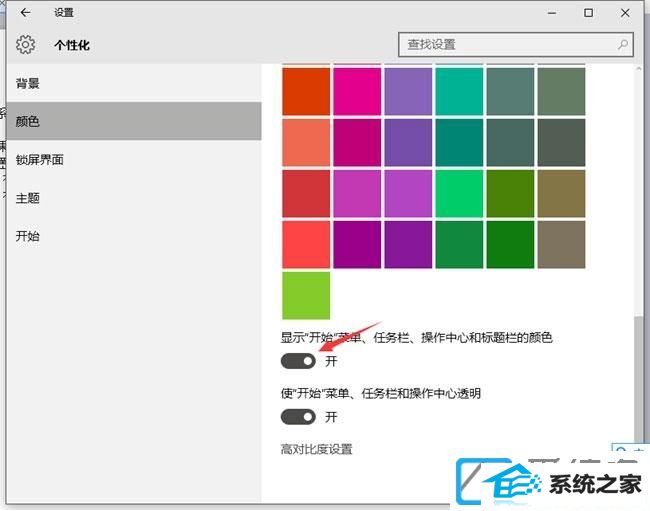Screen dimensions: 650x511
Task: Pick the orange-red swatch in first row
Action: pos(306,92)
